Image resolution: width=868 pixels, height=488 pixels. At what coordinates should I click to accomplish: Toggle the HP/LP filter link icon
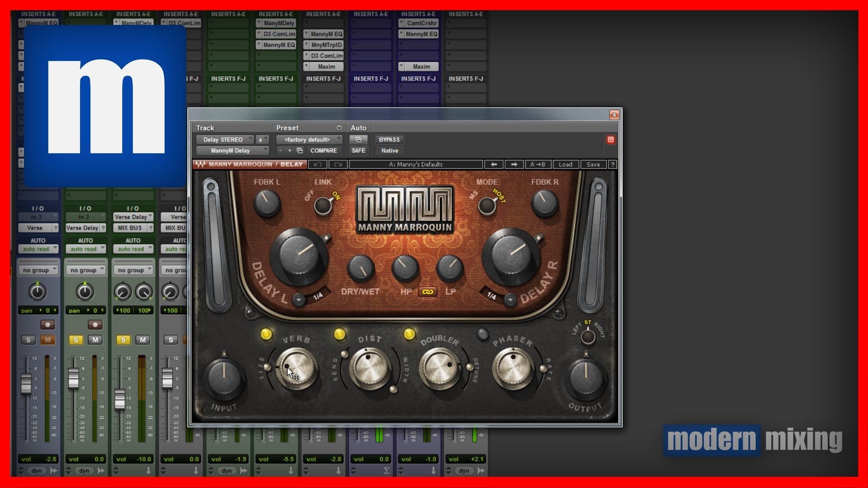pos(428,292)
